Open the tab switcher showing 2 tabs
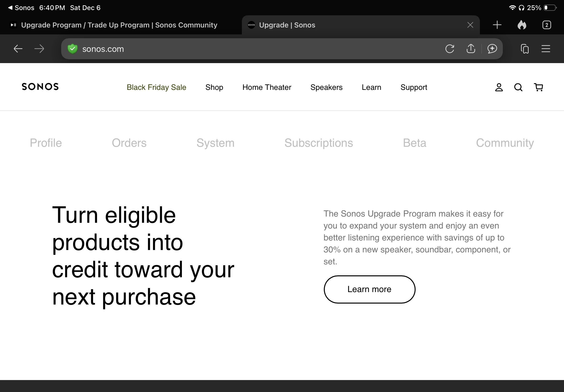Screen dimensions: 564x392 (547, 25)
